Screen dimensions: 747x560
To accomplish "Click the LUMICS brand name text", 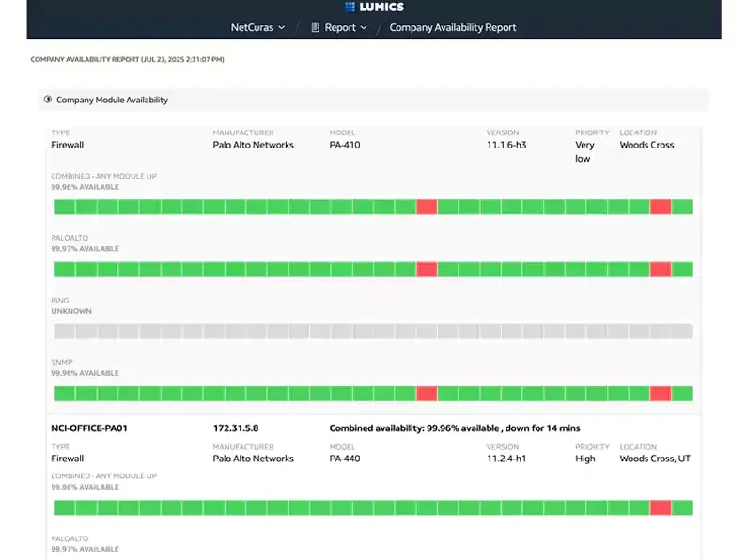I will [x=381, y=7].
